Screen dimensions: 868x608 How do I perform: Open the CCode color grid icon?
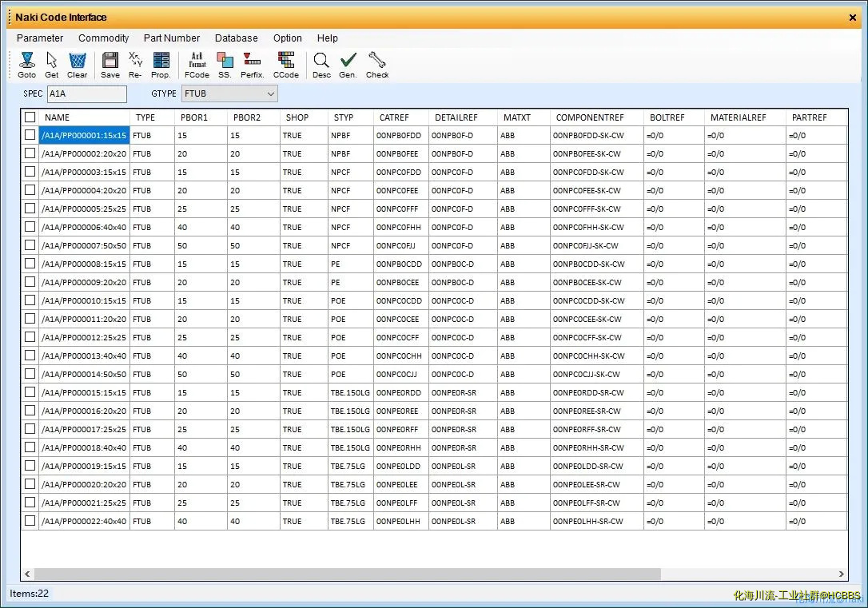tap(285, 65)
